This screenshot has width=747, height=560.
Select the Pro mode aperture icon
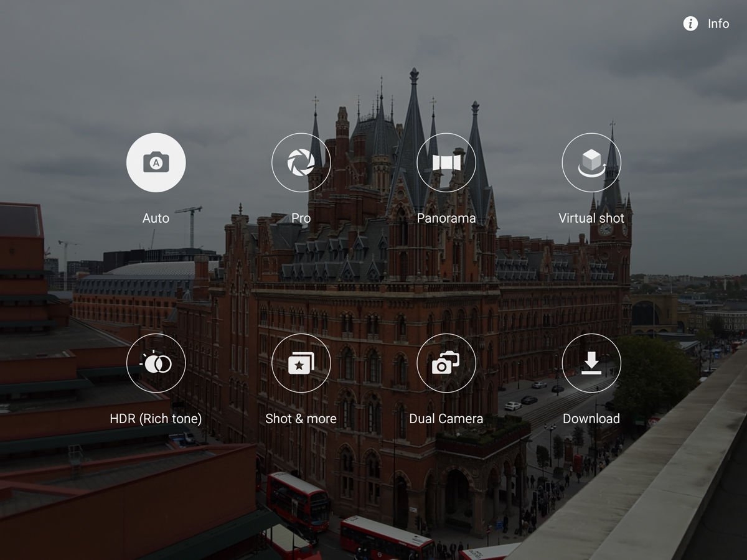click(301, 162)
